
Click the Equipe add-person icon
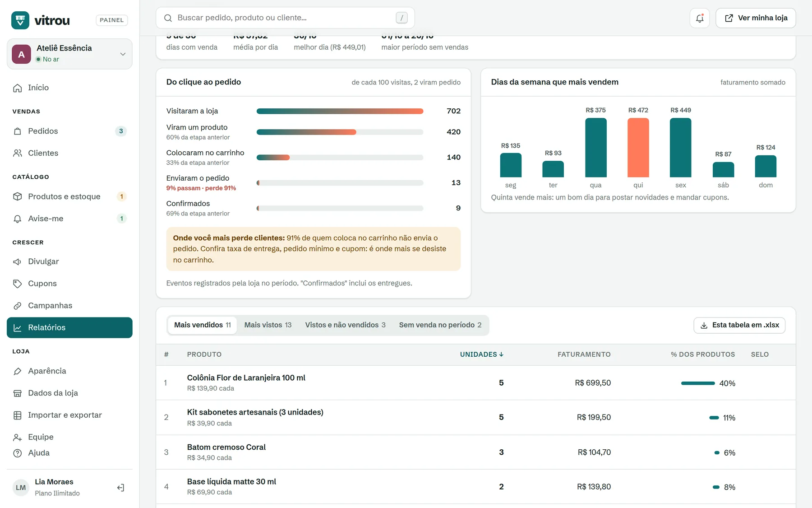(18, 438)
